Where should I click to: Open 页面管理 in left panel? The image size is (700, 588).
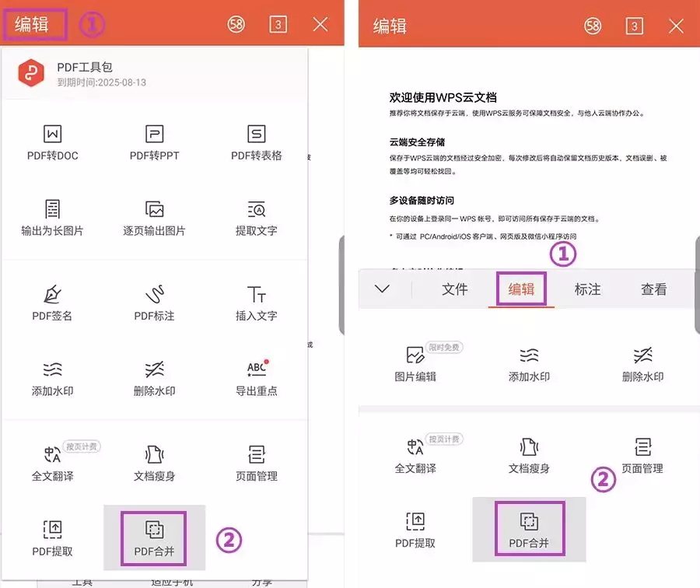tap(256, 463)
